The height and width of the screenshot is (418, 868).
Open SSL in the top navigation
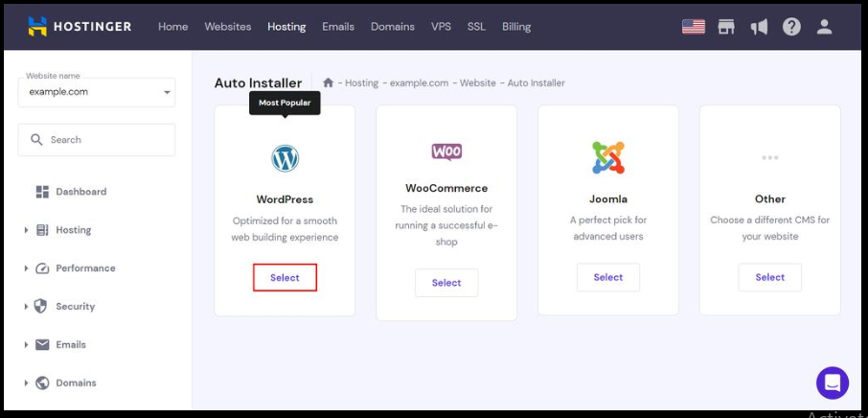coord(476,27)
